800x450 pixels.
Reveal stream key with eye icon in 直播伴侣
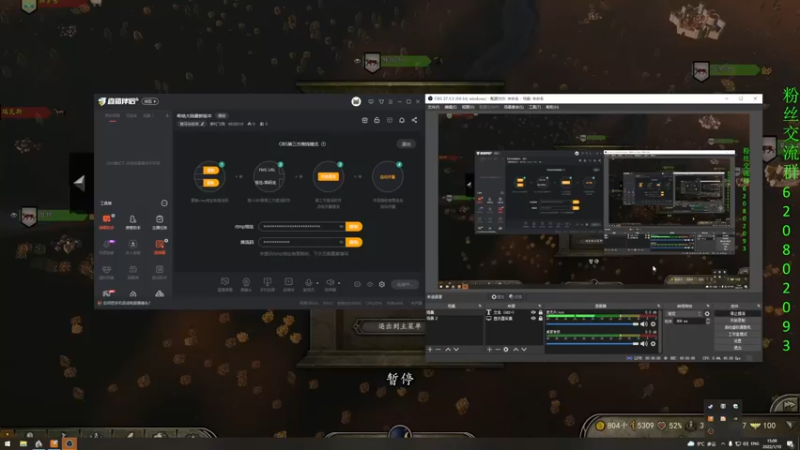(341, 242)
